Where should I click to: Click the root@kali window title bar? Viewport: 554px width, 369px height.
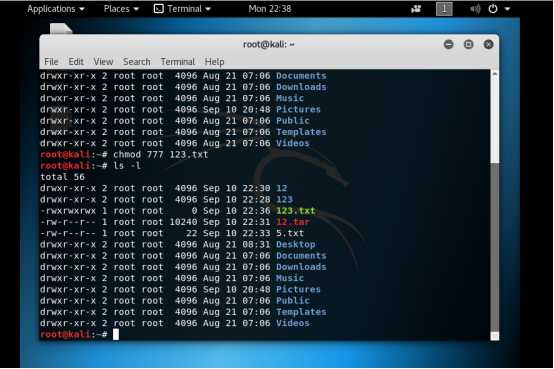click(x=269, y=45)
